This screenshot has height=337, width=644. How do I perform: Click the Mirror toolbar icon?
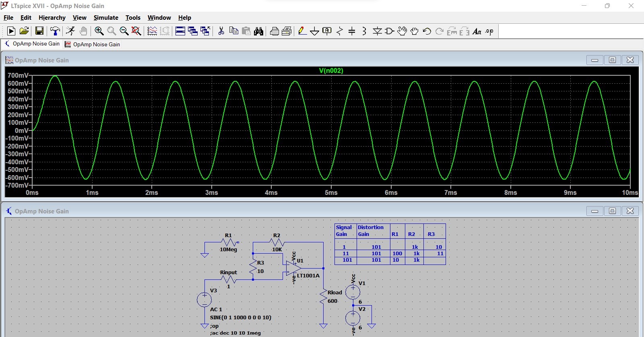464,31
